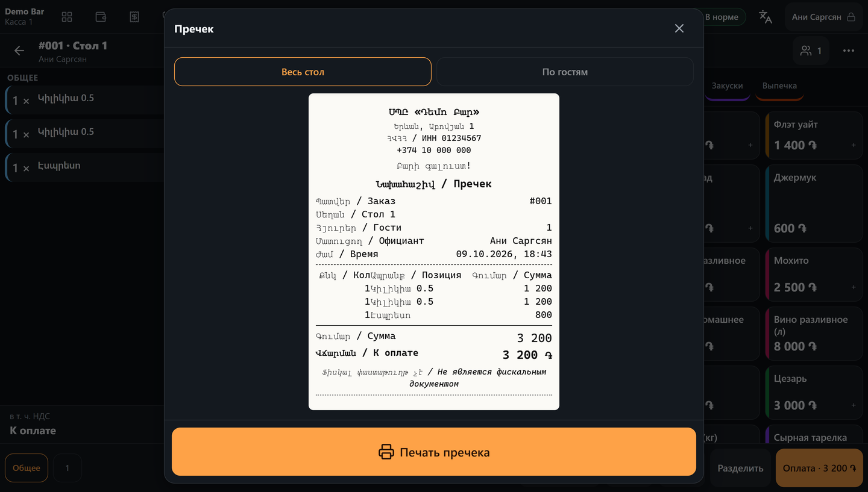Click receipt order number #001

(x=540, y=201)
